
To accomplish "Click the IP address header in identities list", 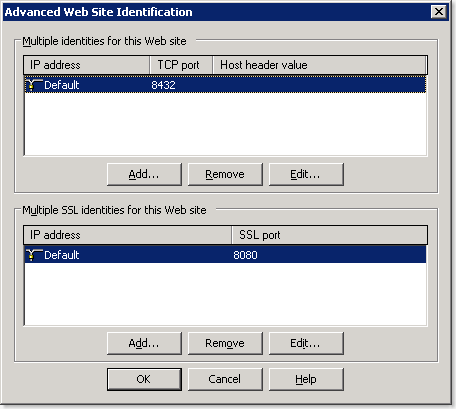I will [87, 65].
